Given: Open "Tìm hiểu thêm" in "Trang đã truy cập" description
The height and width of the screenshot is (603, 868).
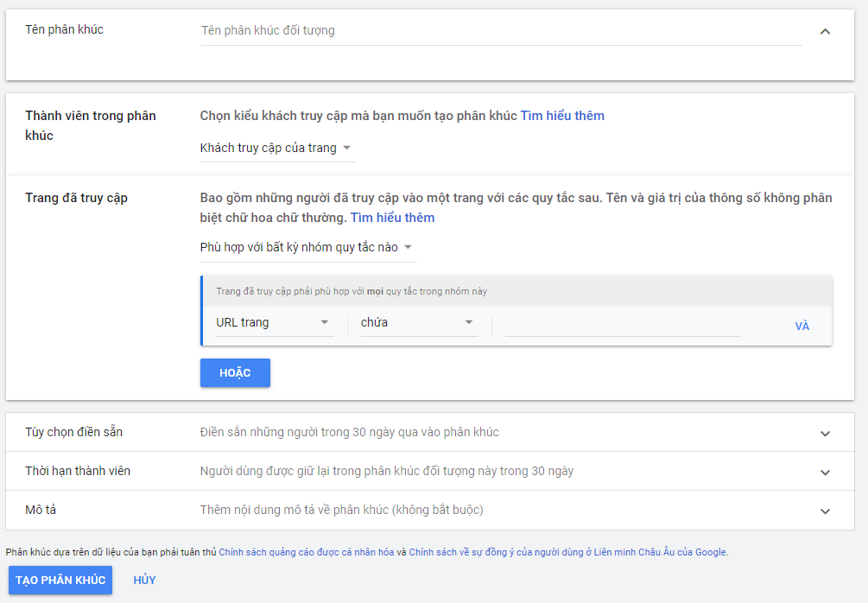Looking at the screenshot, I should (394, 217).
